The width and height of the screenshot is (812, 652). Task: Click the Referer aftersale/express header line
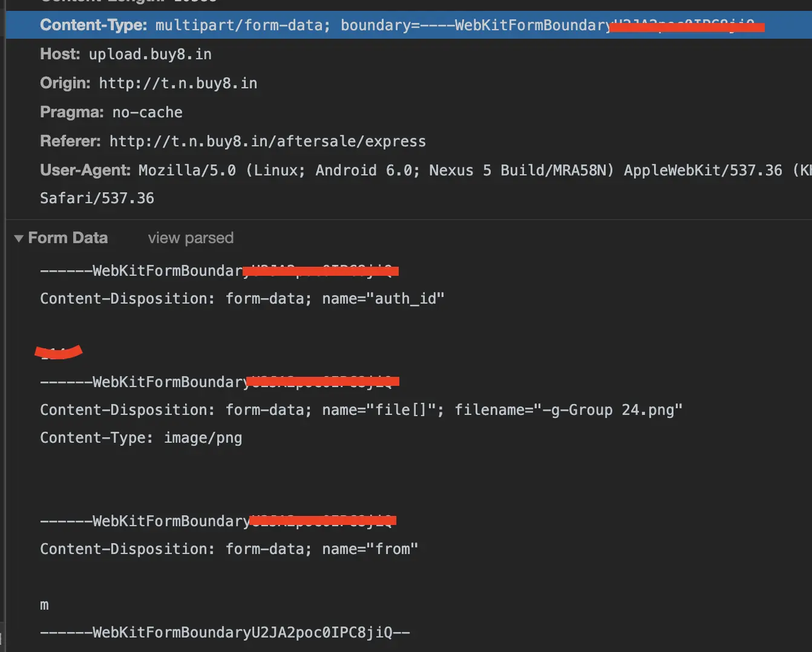pos(233,141)
